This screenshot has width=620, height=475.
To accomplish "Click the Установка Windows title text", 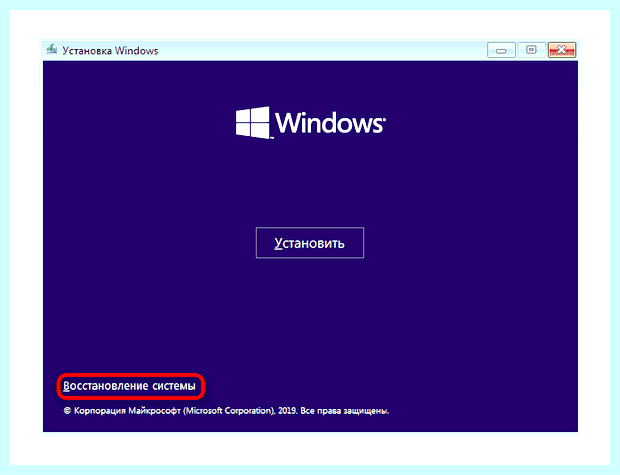I will click(110, 51).
